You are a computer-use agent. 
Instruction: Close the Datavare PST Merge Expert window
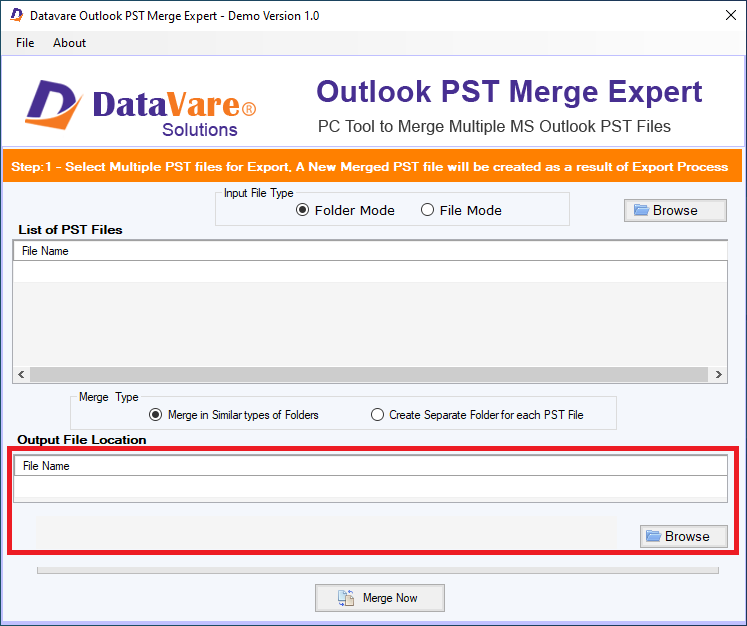coord(731,15)
